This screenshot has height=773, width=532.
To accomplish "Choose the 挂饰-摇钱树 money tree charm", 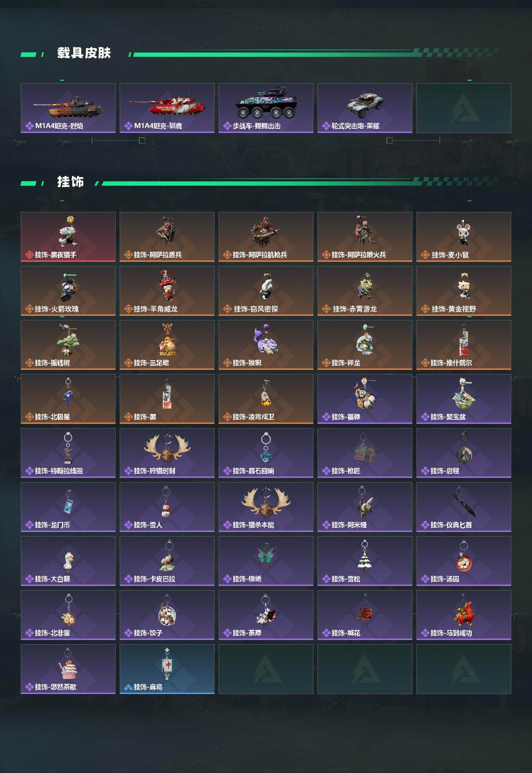I will click(x=68, y=345).
